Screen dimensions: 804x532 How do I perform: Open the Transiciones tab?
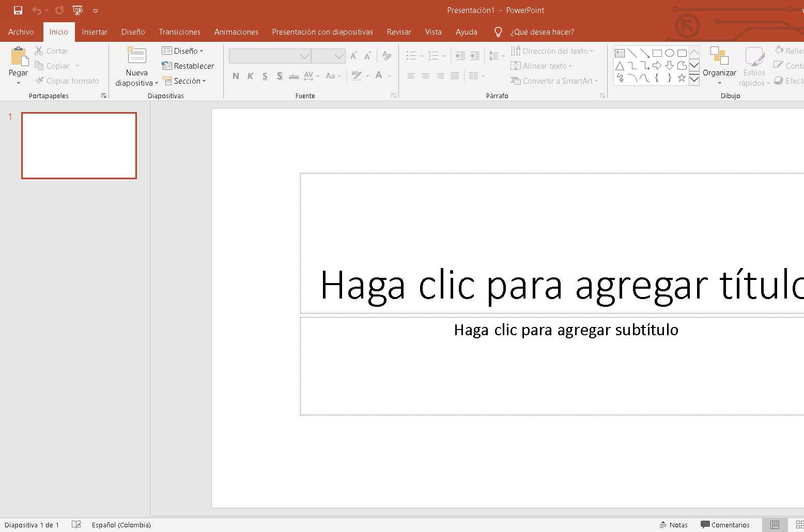179,32
